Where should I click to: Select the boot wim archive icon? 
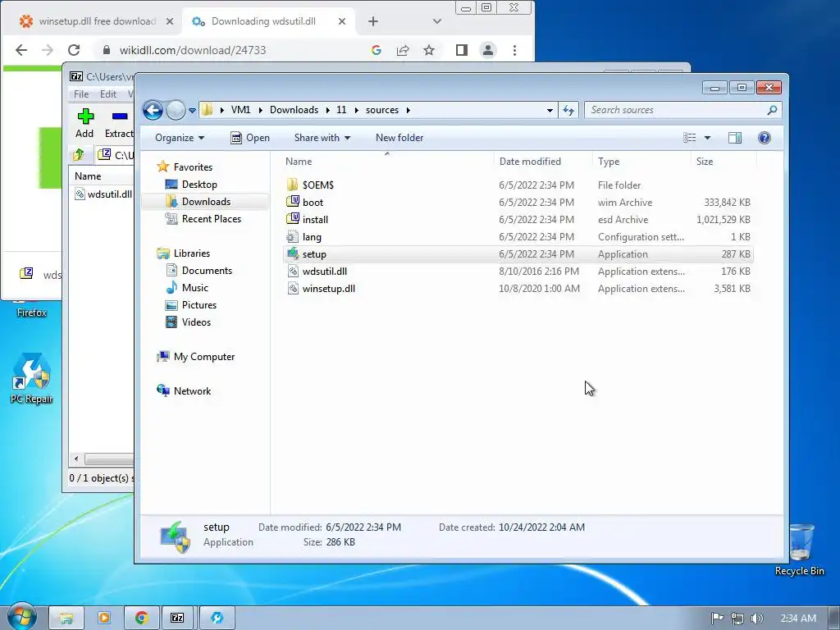pos(293,202)
